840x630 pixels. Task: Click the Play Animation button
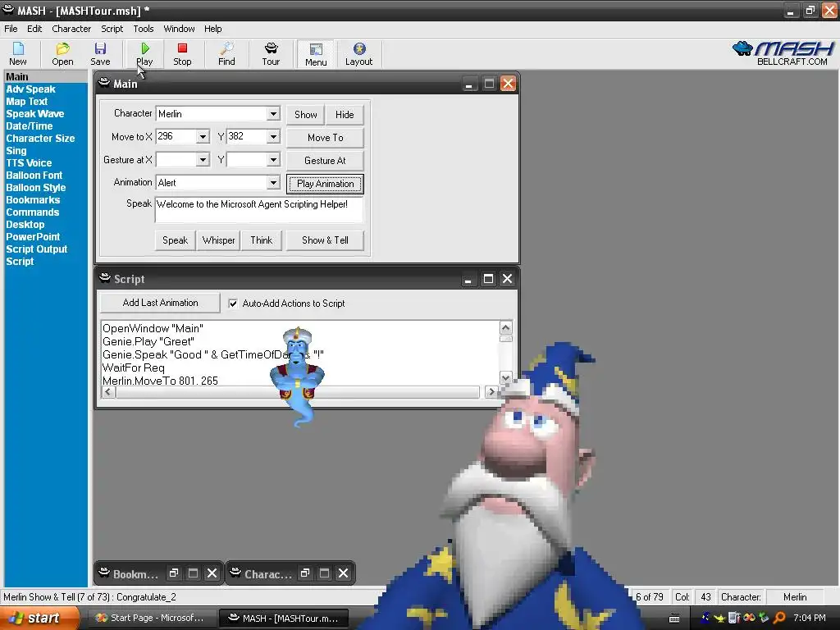pyautogui.click(x=325, y=184)
